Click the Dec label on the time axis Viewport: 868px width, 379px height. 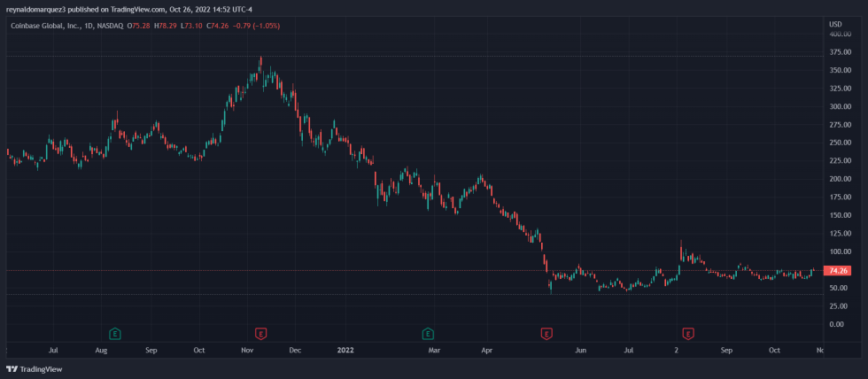tap(295, 351)
